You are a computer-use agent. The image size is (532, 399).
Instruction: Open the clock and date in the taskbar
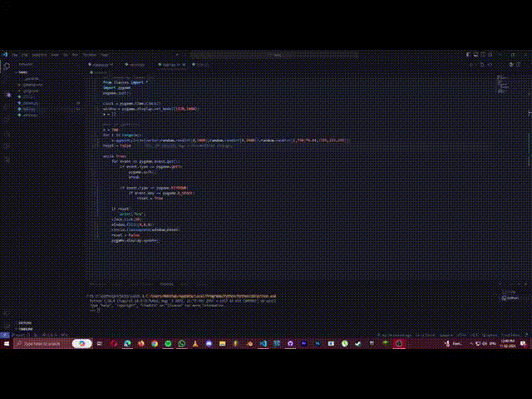[x=508, y=343]
